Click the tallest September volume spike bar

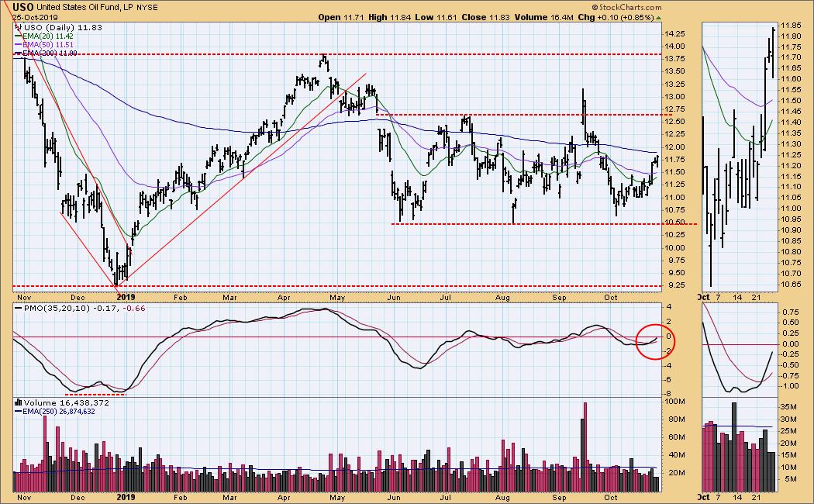(x=585, y=447)
